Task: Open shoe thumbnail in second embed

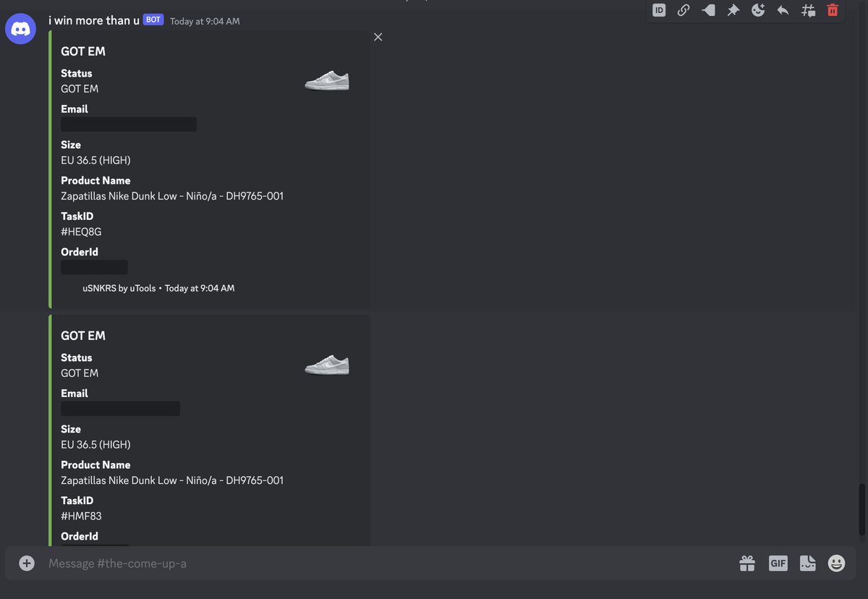Action: point(327,365)
